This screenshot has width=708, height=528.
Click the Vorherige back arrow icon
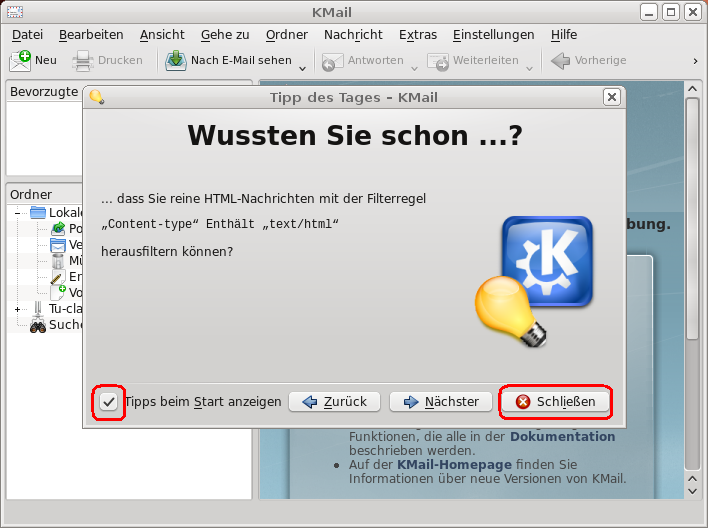pyautogui.click(x=560, y=61)
